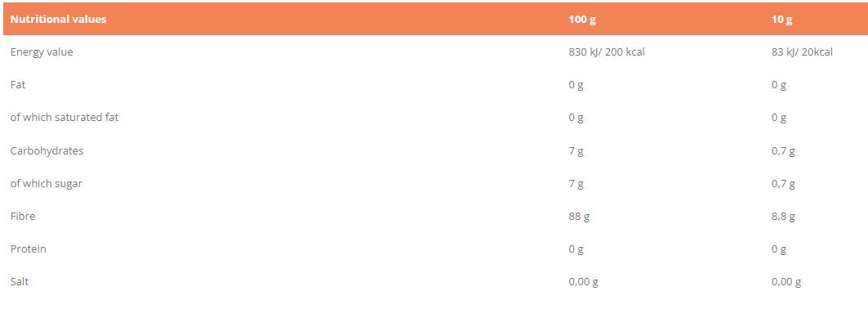Click Carbohydrates 100 g value "7 g"
Screen dimensions: 868x309
[576, 151]
